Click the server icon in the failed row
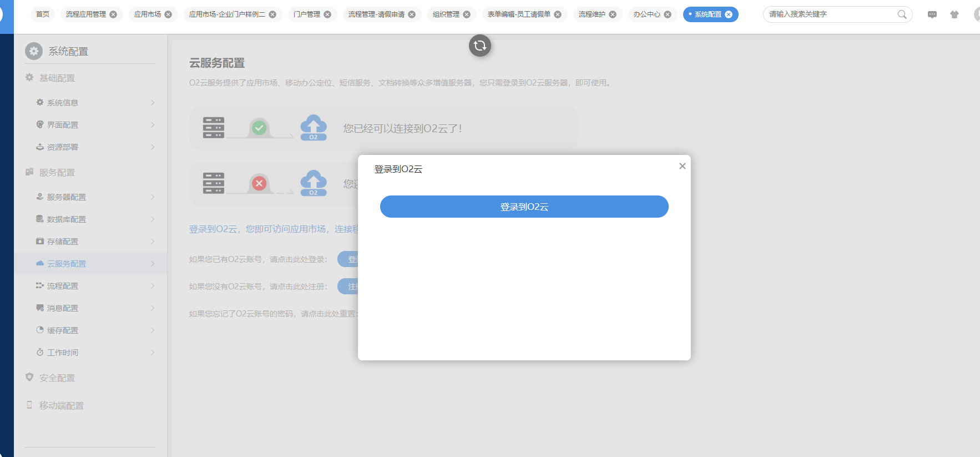Viewport: 980px width, 457px height. [214, 183]
